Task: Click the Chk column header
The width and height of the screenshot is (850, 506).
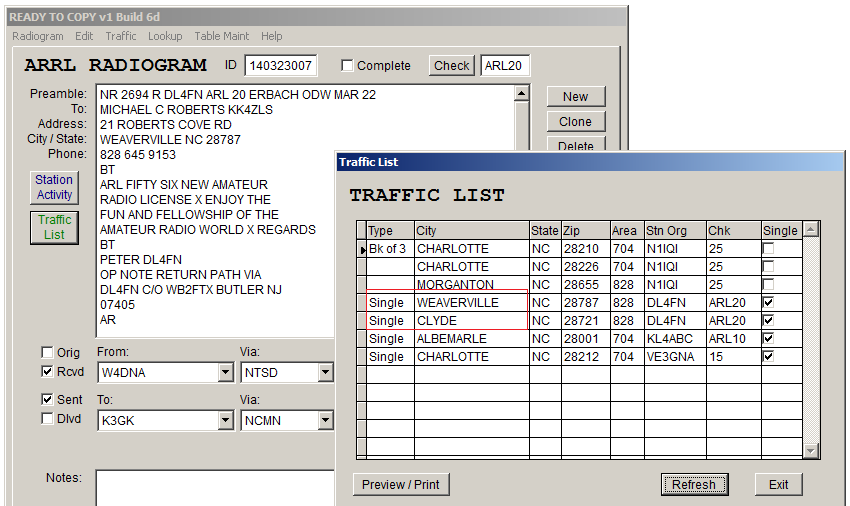Action: click(x=734, y=230)
